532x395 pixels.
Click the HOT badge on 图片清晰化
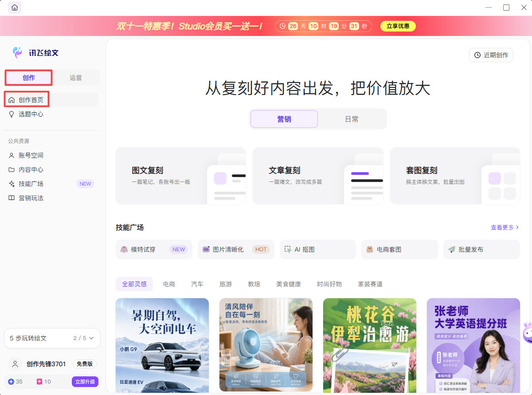[x=261, y=249]
